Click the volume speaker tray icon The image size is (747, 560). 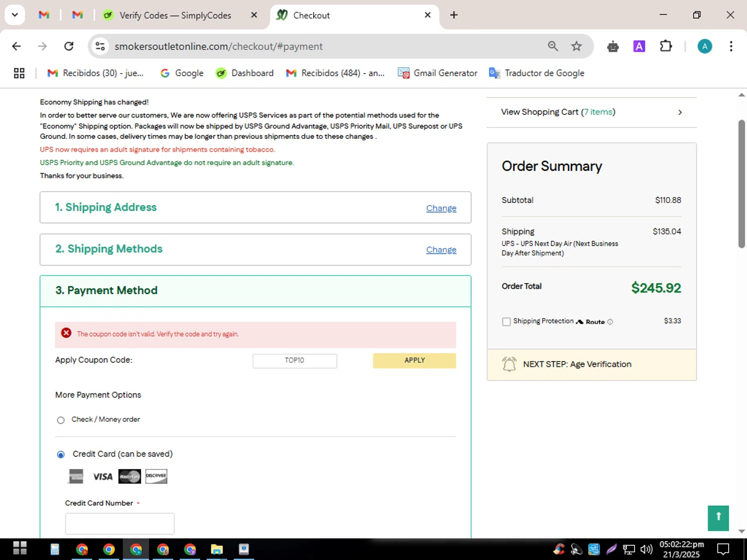(646, 549)
